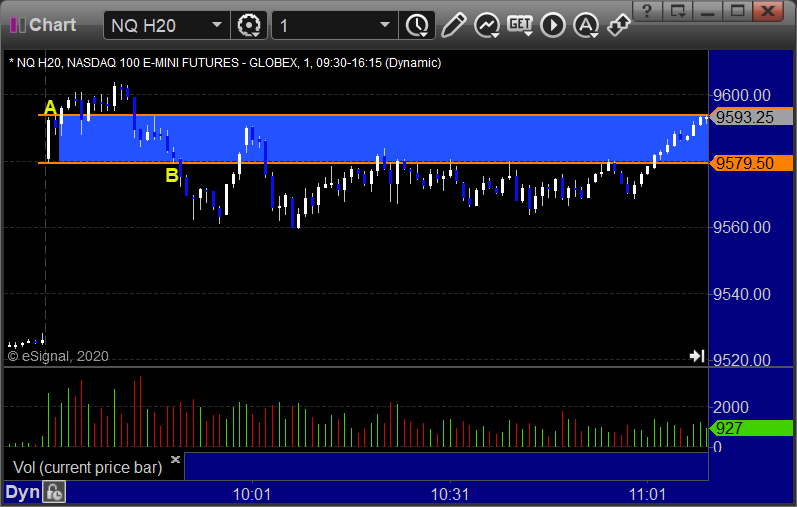Click the 2000 volume axis label

click(x=731, y=407)
